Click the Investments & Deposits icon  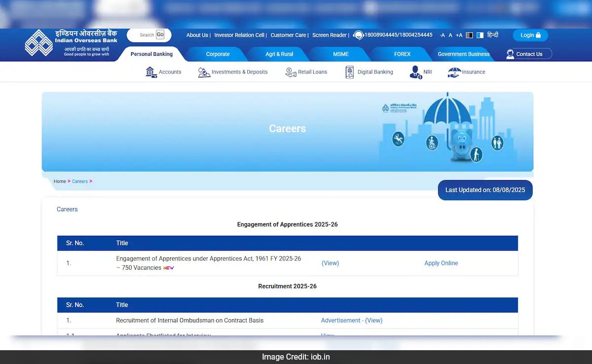point(204,72)
